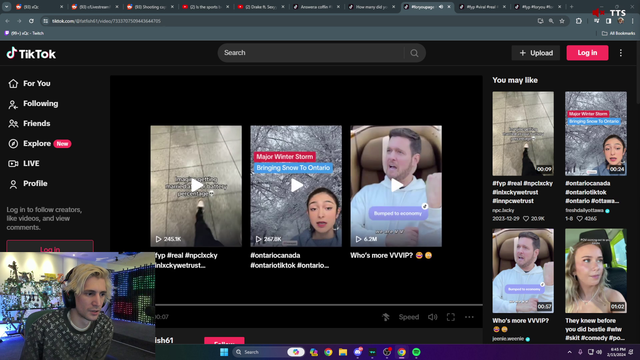The height and width of the screenshot is (360, 640).
Task: Click the taskbar volume icon
Action: tap(599, 352)
